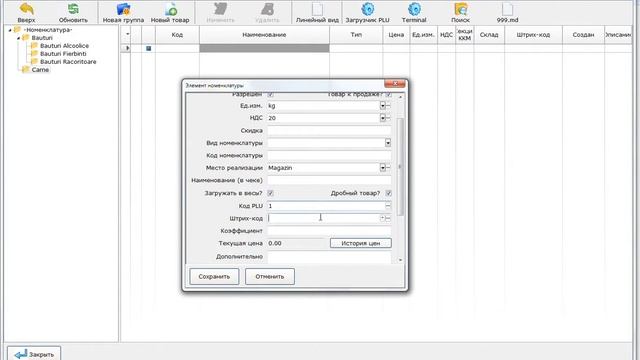Open Bauturi Racoritoare folder
The width and height of the screenshot is (640, 360).
pos(68,62)
